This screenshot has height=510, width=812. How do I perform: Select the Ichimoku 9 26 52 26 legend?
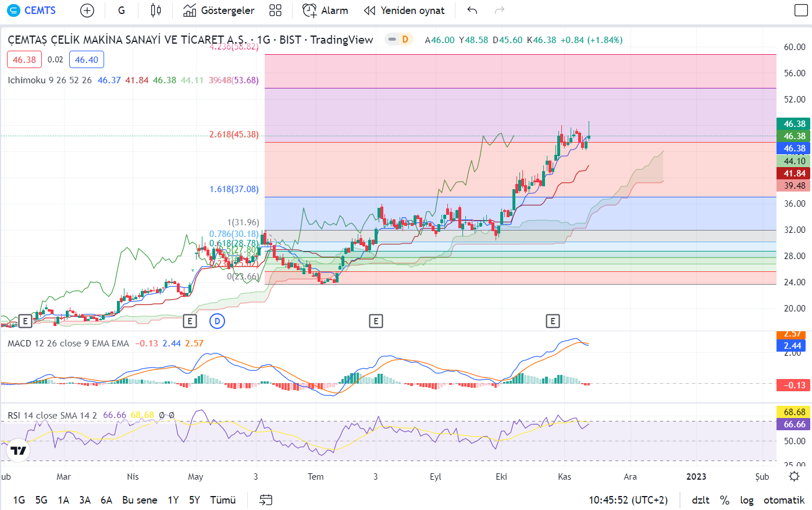point(49,80)
